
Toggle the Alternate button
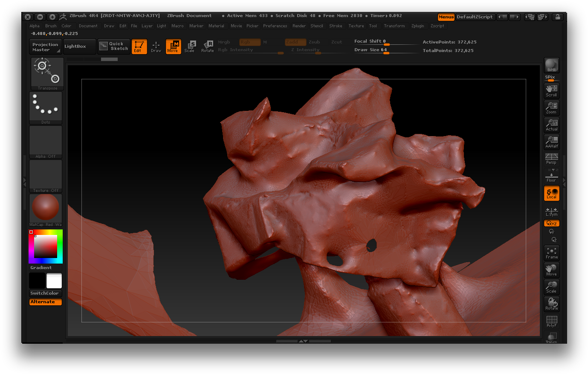tap(46, 302)
